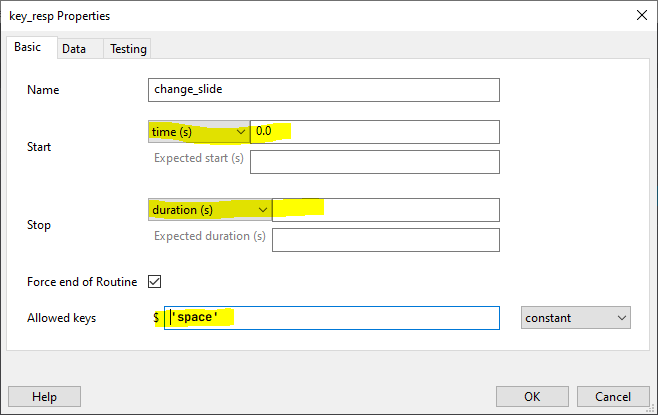This screenshot has height=415, width=658.
Task: Click the Name text field
Action: 323,90
